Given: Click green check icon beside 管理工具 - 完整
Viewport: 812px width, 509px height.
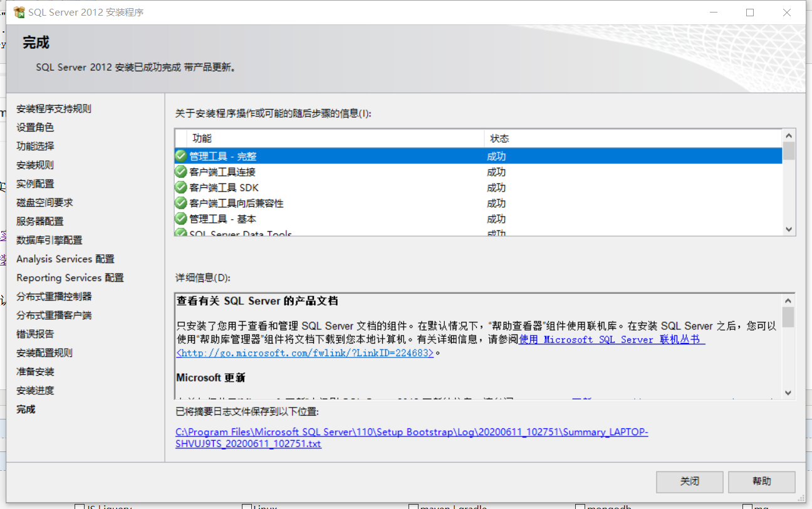Looking at the screenshot, I should click(x=181, y=156).
